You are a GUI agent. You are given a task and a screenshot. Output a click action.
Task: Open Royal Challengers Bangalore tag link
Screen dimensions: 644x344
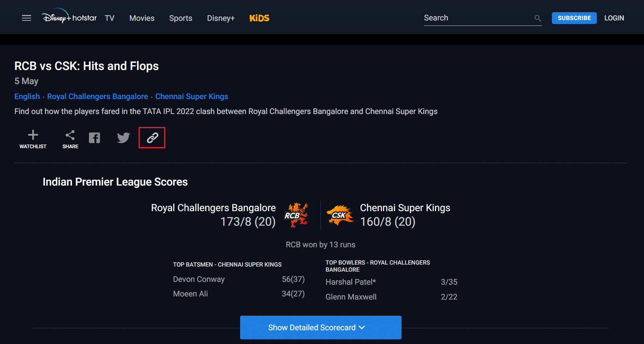[98, 96]
